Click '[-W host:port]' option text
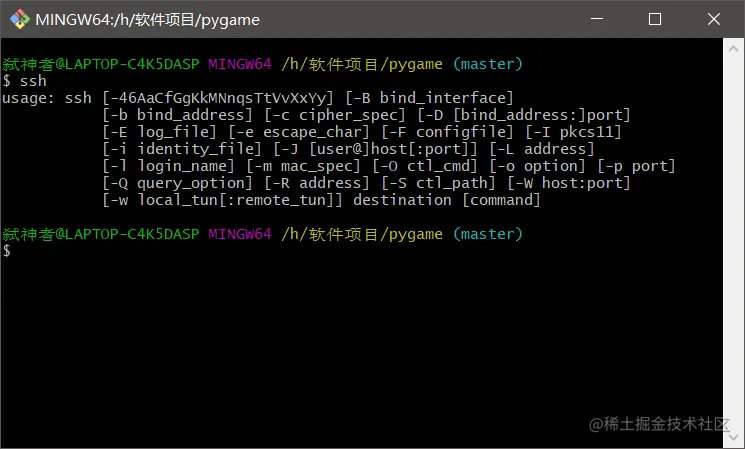 [569, 183]
